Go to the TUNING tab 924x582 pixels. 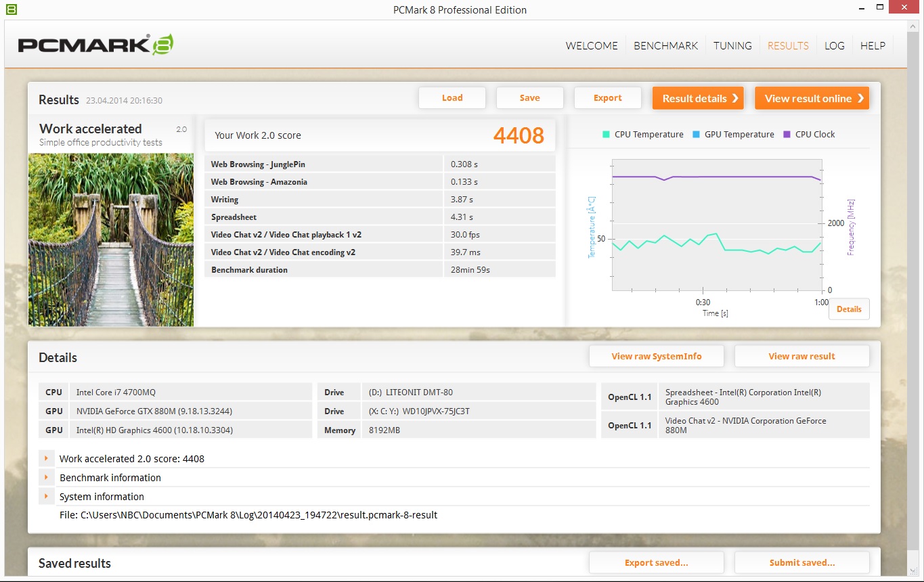click(732, 45)
